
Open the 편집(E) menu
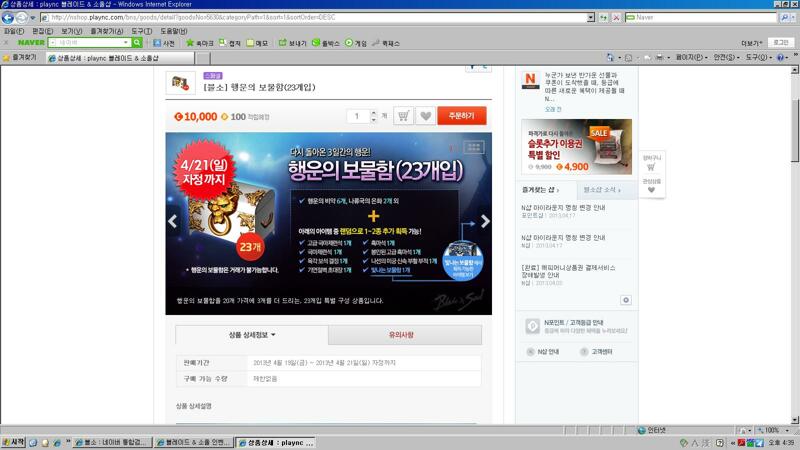pyautogui.click(x=42, y=31)
